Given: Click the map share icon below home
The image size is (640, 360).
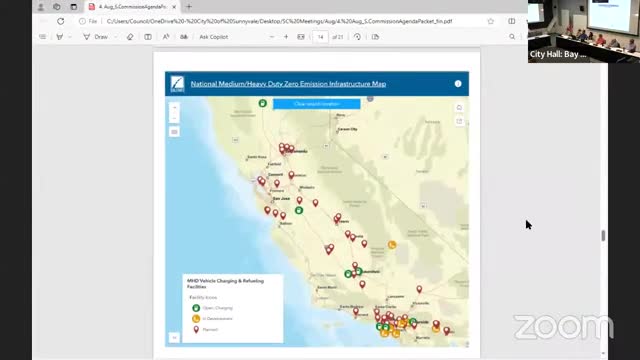Looking at the screenshot, I should point(459,121).
